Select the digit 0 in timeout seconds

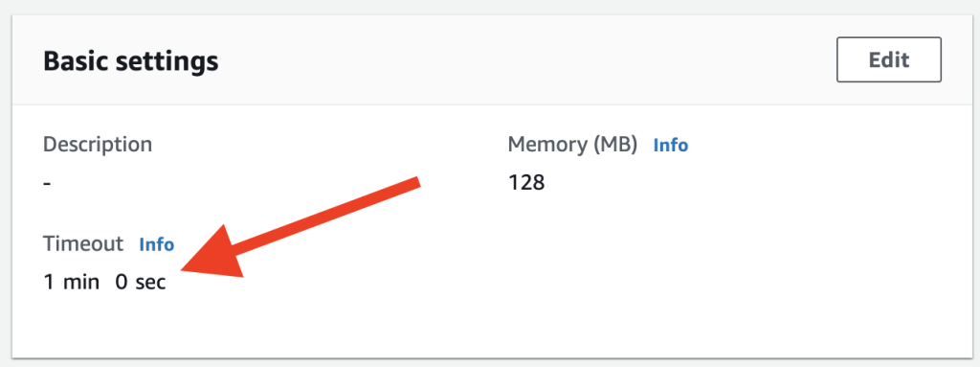pos(122,283)
